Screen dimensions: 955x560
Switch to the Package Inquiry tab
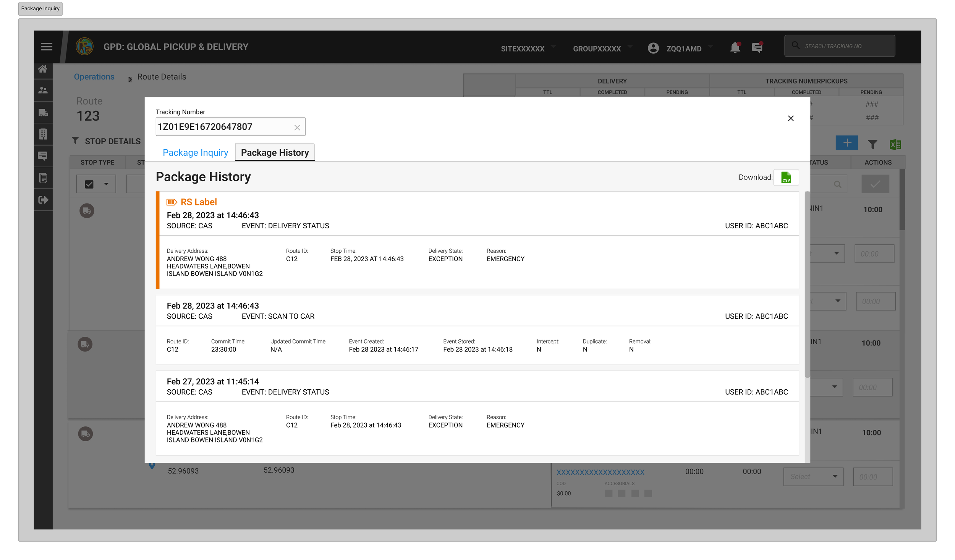[x=195, y=153]
